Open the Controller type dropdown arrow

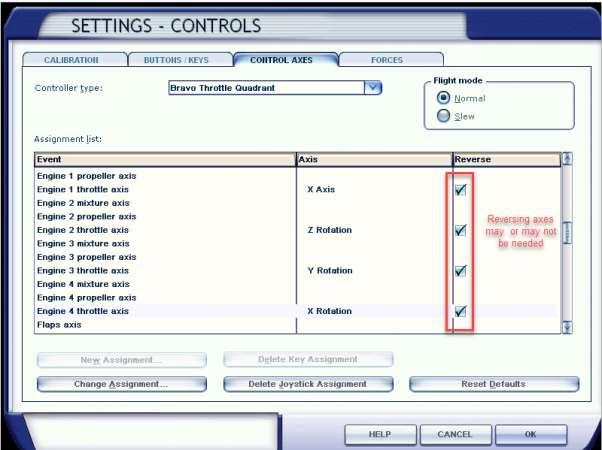(x=372, y=88)
